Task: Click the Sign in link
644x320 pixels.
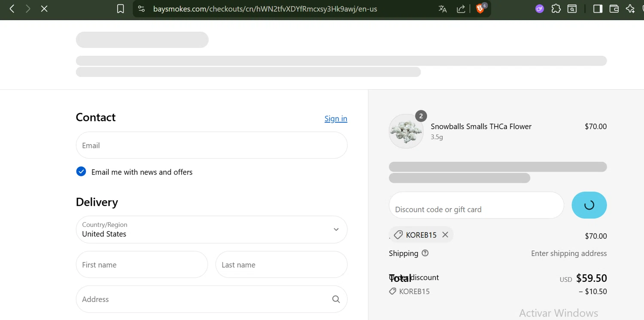Action: point(336,119)
